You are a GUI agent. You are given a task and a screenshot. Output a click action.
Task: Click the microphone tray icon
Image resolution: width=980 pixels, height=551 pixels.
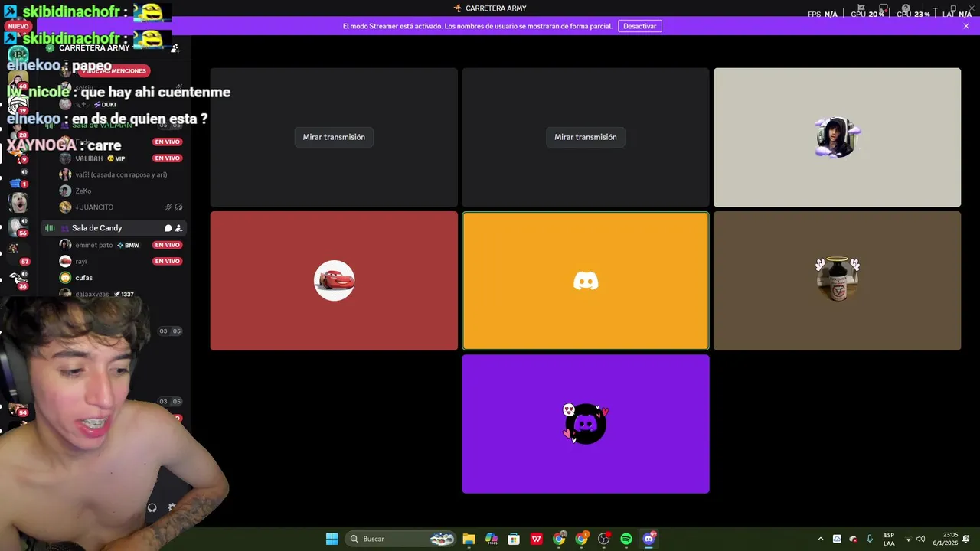[870, 539]
